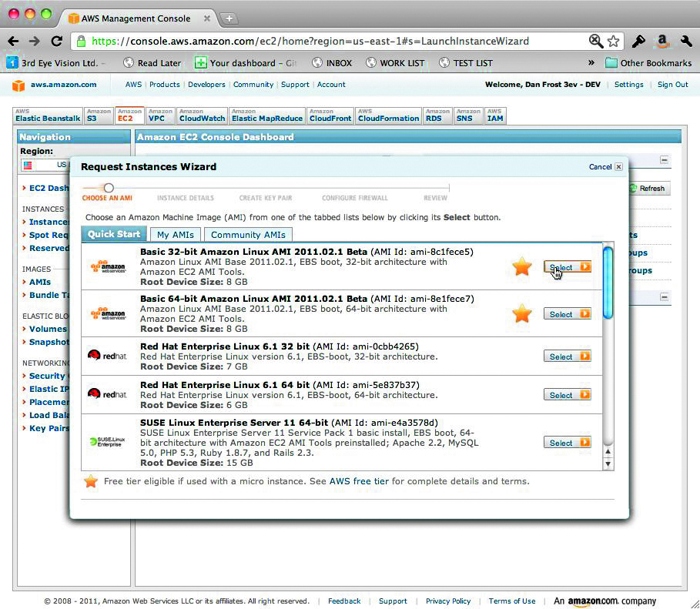Open a new browser tab with plus button

coord(229,18)
